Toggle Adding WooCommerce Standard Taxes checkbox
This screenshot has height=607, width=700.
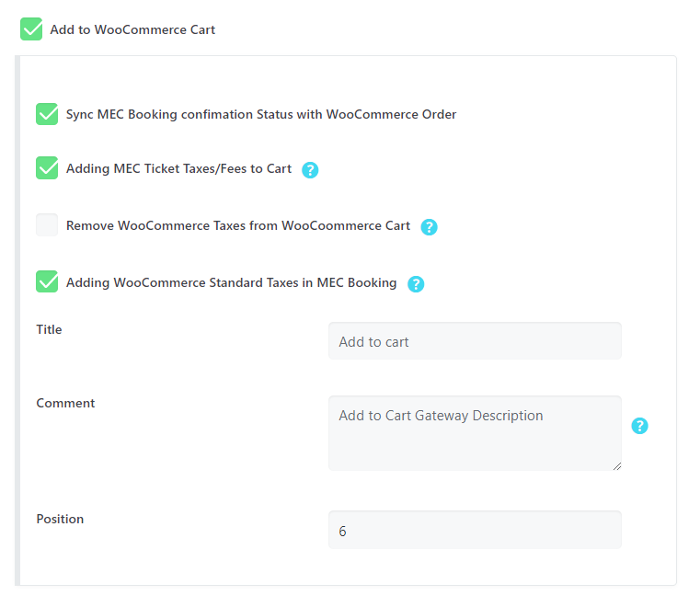pyautogui.click(x=47, y=281)
